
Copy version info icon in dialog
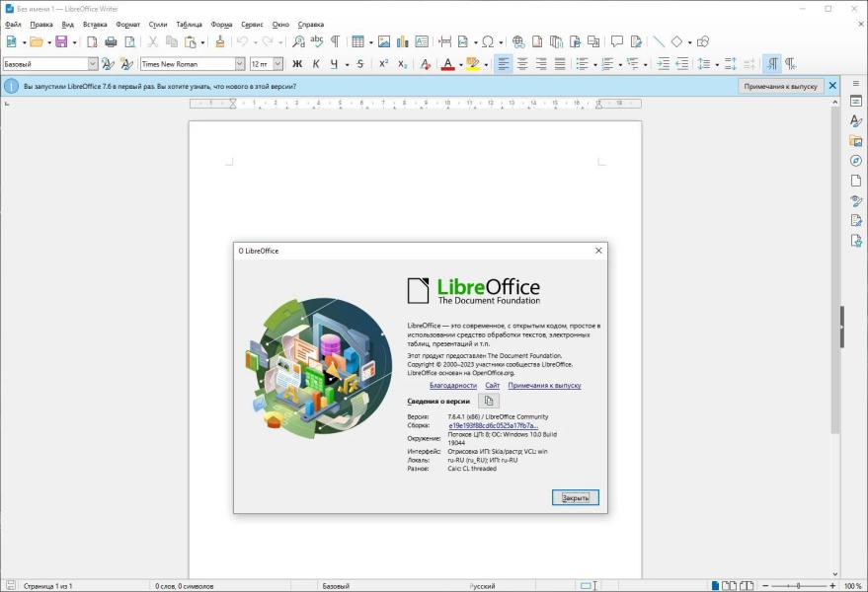[488, 401]
